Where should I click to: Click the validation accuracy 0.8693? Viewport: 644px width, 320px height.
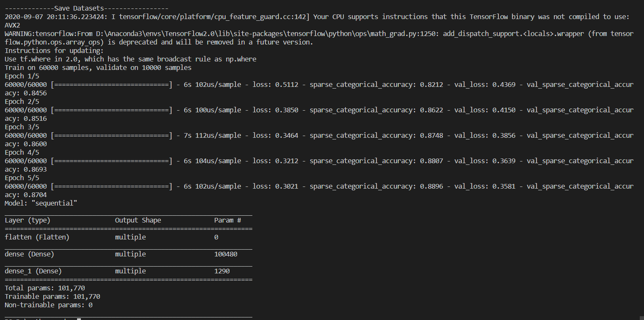click(x=35, y=170)
